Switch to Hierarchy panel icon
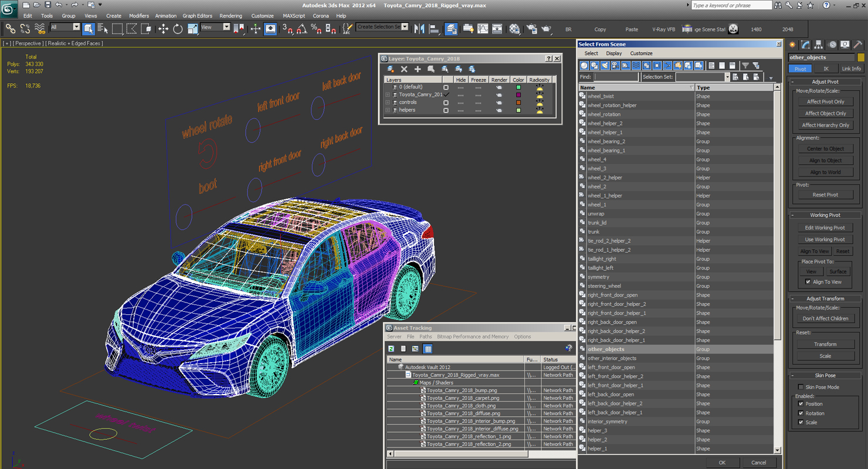This screenshot has height=469, width=868. [x=819, y=45]
